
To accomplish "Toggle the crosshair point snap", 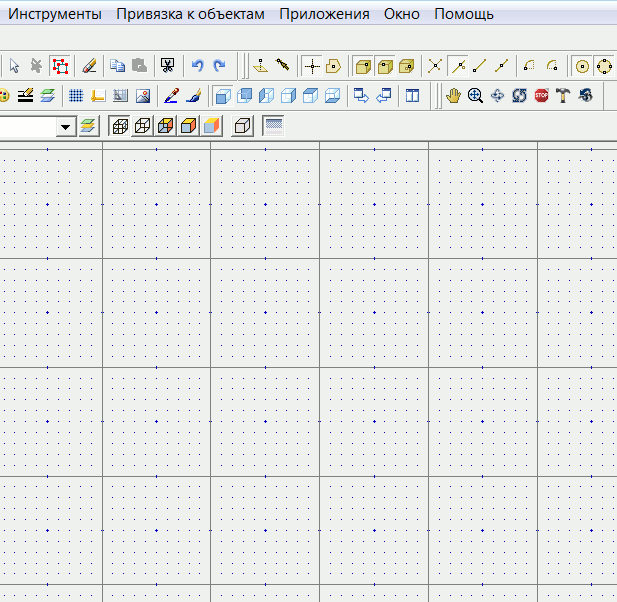I will [312, 66].
